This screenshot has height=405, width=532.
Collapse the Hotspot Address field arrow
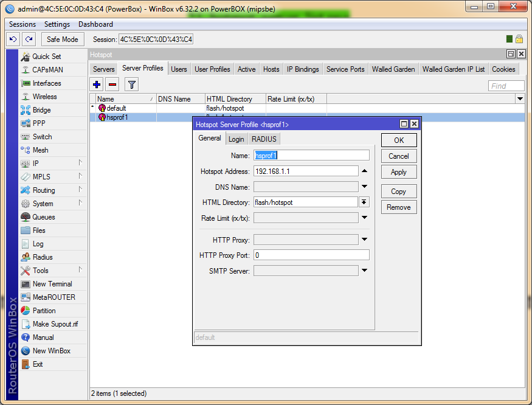click(x=365, y=171)
